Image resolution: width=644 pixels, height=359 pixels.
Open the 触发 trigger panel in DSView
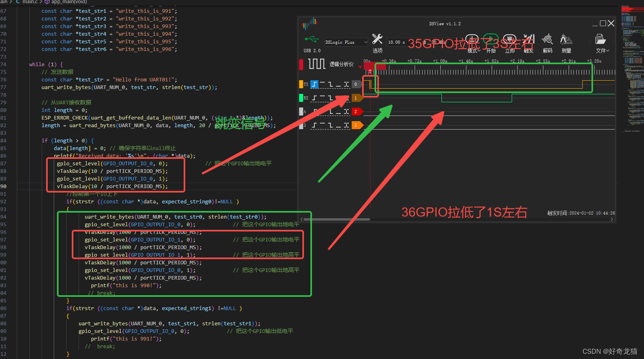529,43
